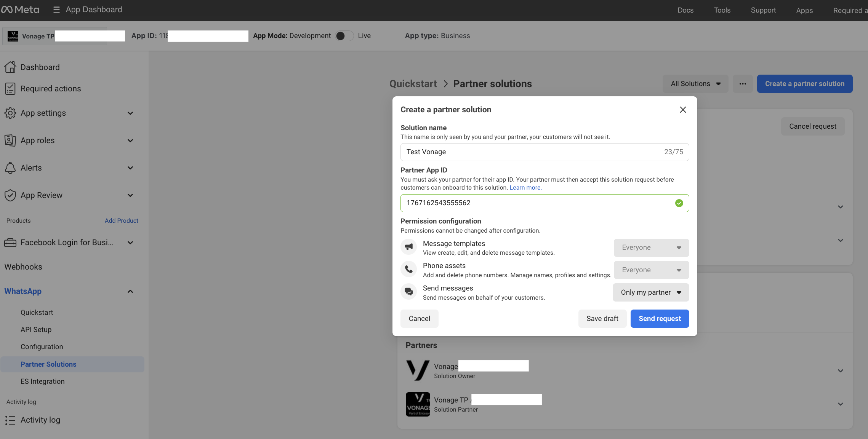Expand the Alerts section

pos(130,168)
